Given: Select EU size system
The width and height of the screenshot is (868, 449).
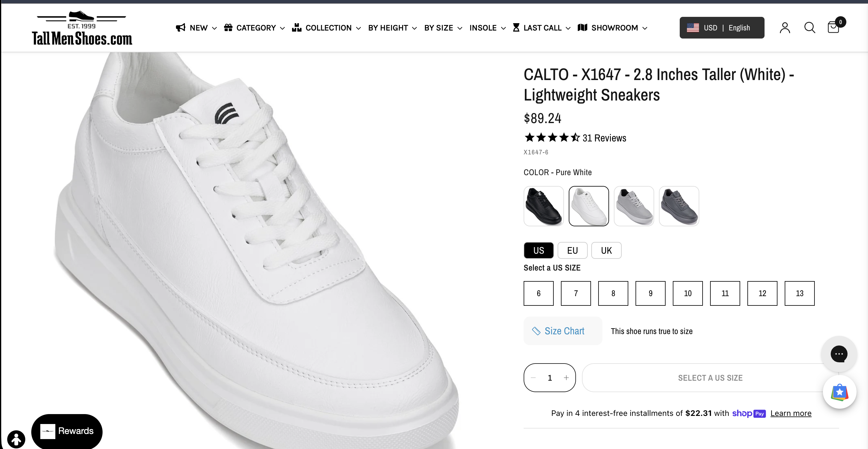Looking at the screenshot, I should click(572, 250).
